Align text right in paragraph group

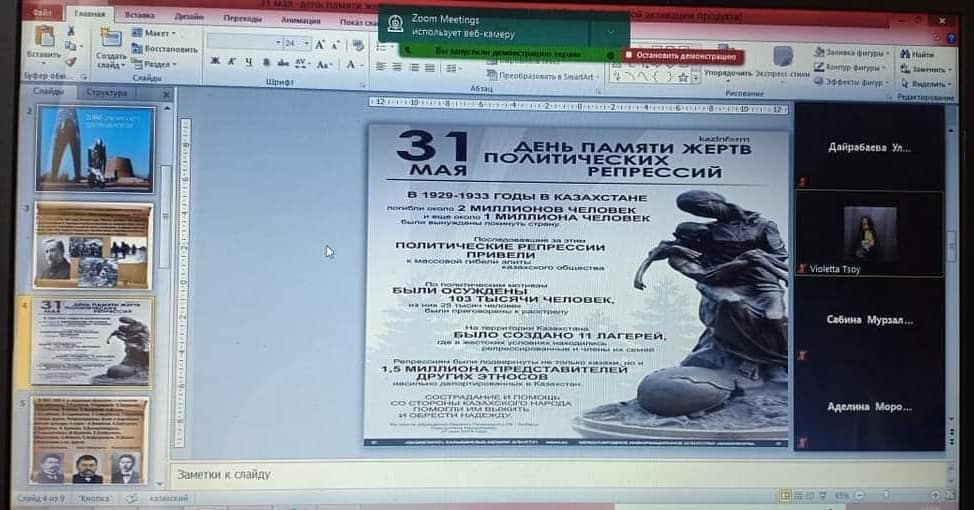pos(414,68)
